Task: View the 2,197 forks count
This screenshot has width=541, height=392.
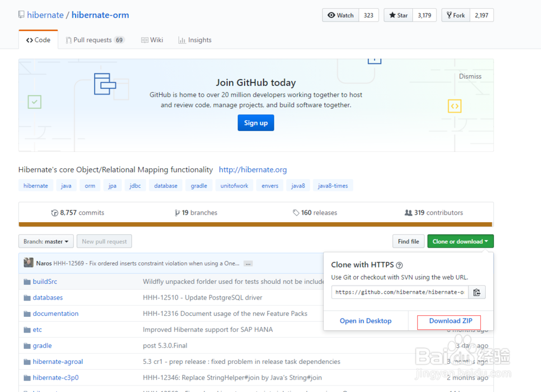Action: (x=481, y=15)
